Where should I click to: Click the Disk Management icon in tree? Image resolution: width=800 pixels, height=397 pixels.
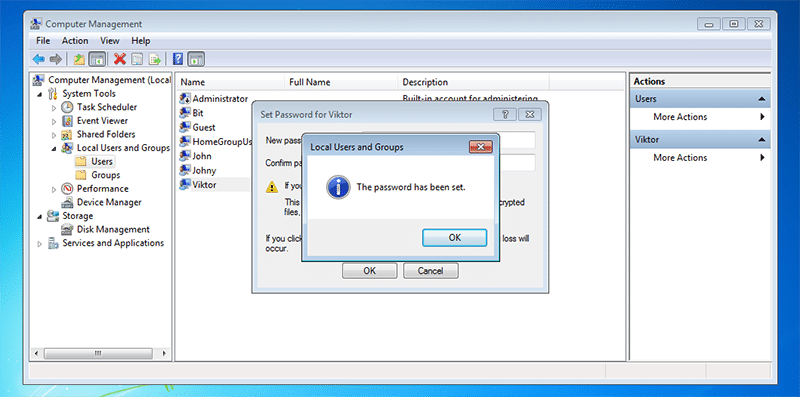[67, 230]
